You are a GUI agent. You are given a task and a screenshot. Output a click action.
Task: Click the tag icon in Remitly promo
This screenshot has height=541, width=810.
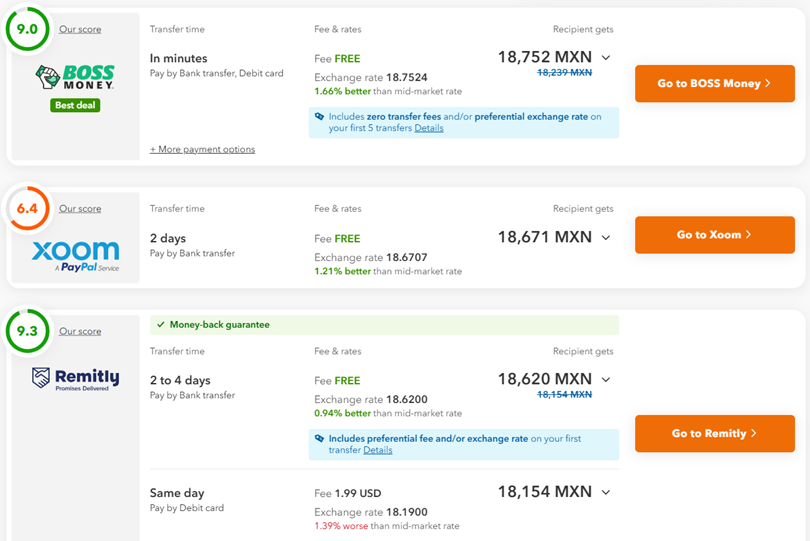coord(319,439)
